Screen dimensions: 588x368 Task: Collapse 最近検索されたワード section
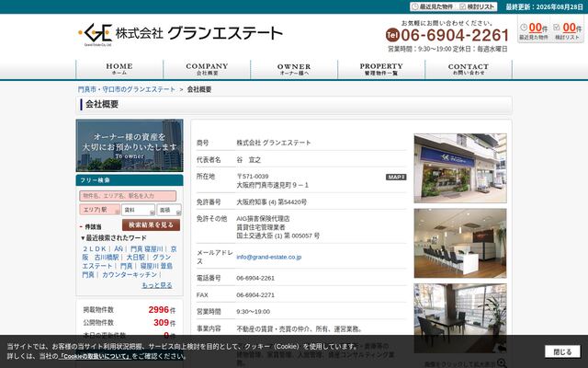click(114, 237)
